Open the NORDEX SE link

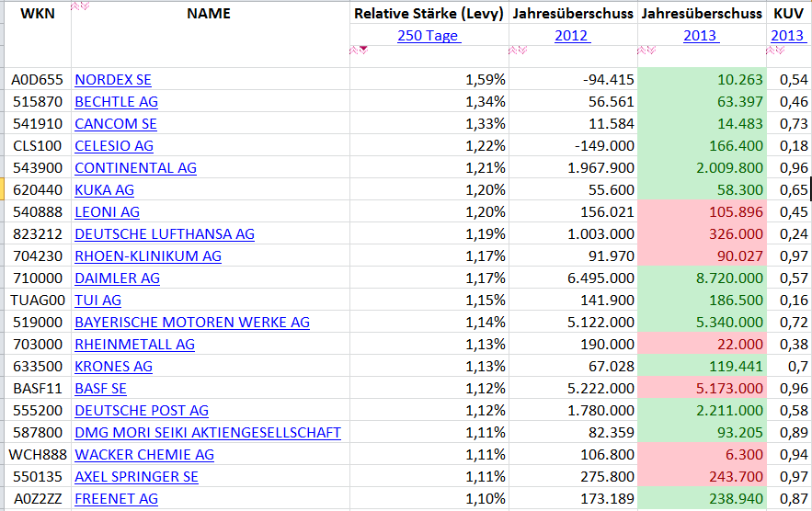click(x=113, y=80)
